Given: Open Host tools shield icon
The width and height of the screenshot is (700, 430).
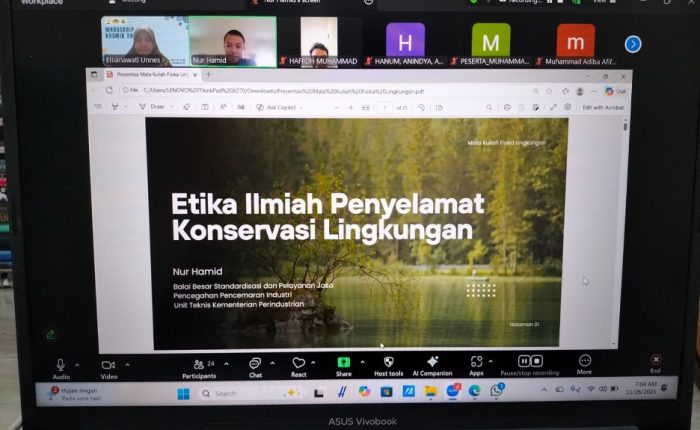Looking at the screenshot, I should [388, 365].
